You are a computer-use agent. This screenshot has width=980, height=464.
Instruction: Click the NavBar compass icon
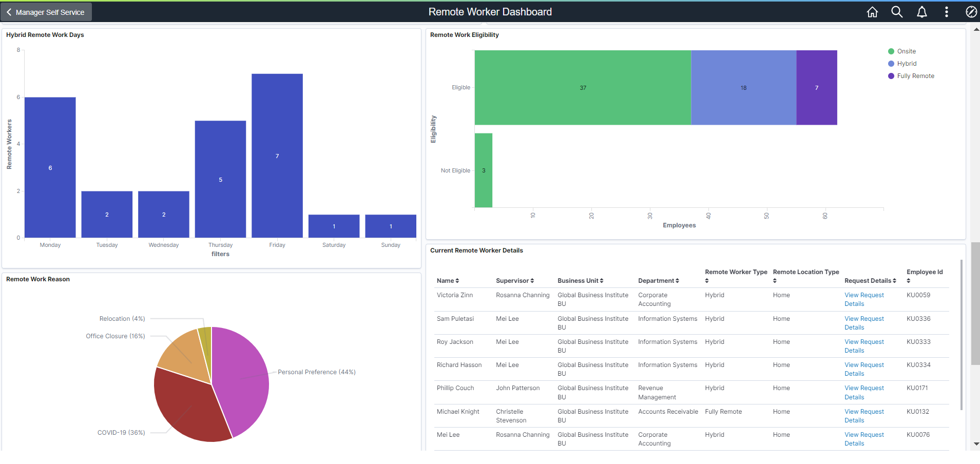click(971, 12)
